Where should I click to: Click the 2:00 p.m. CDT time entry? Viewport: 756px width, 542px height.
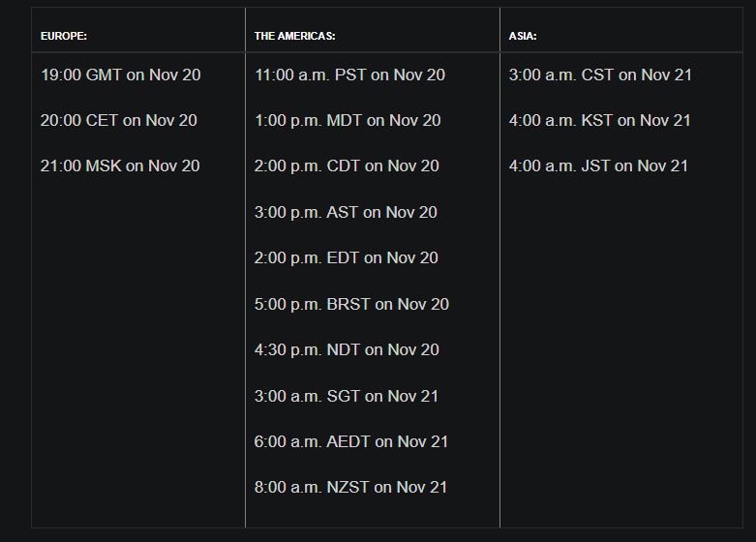click(x=347, y=166)
